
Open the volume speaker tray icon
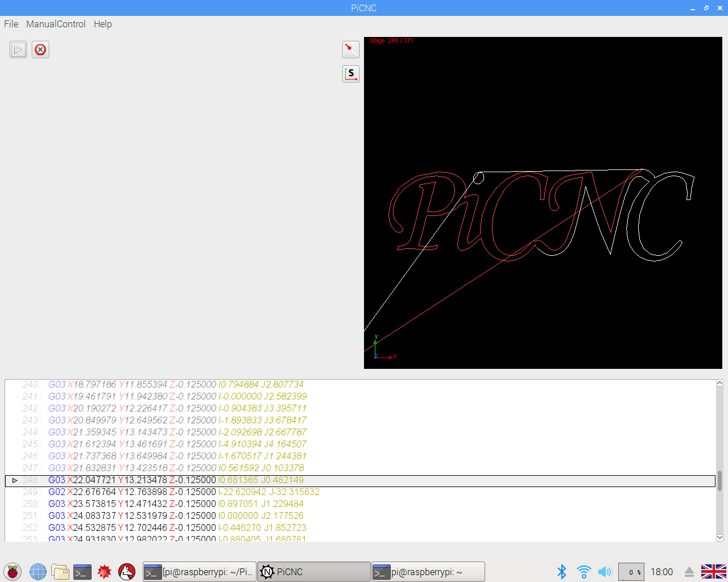click(605, 572)
